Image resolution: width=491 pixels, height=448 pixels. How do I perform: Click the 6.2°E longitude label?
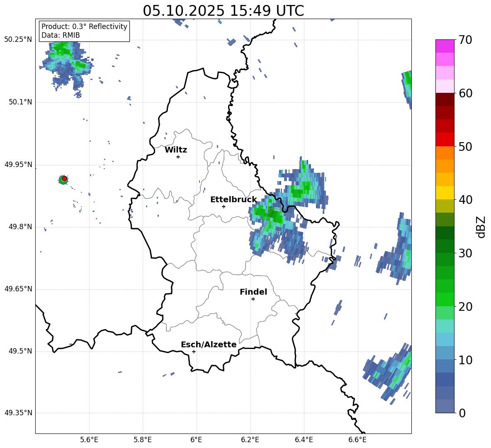pos(250,440)
